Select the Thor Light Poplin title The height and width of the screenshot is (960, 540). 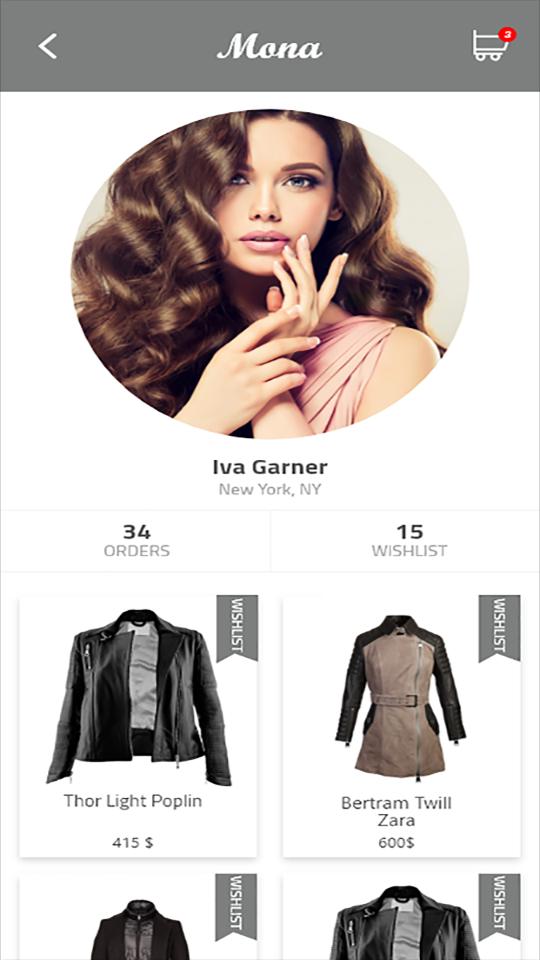tap(133, 801)
